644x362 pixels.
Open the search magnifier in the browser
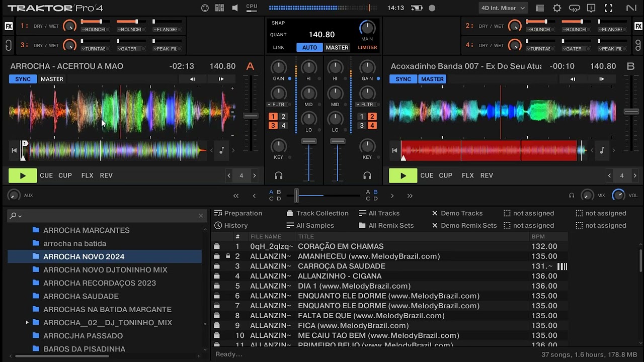(14, 216)
